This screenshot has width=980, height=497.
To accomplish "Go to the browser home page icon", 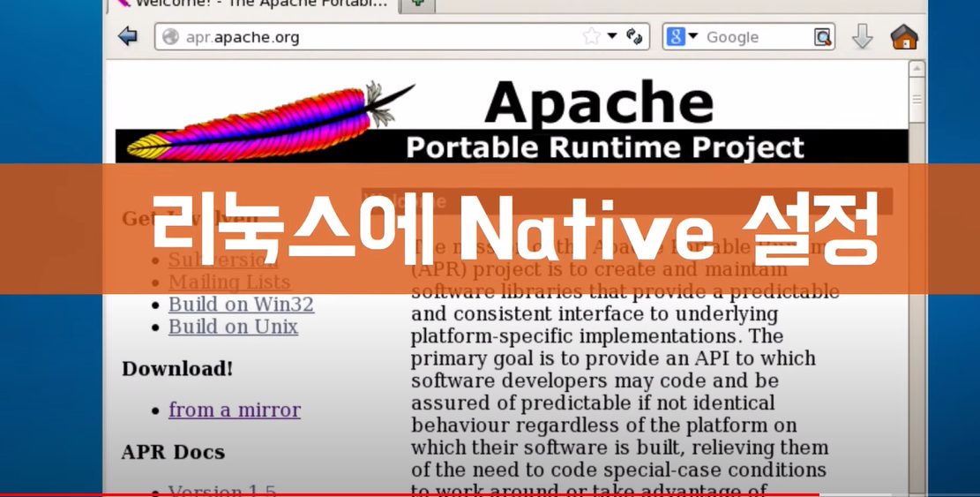I will tap(904, 36).
